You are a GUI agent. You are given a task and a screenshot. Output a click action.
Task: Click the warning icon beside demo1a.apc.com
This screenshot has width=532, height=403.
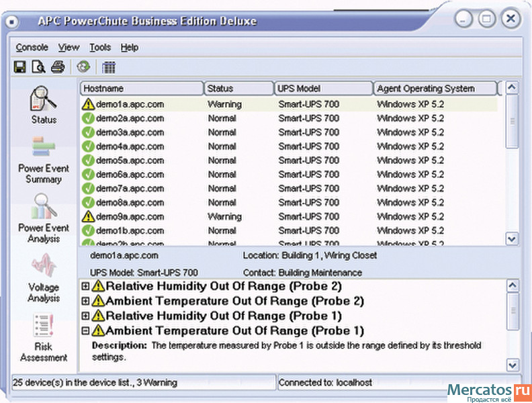88,104
